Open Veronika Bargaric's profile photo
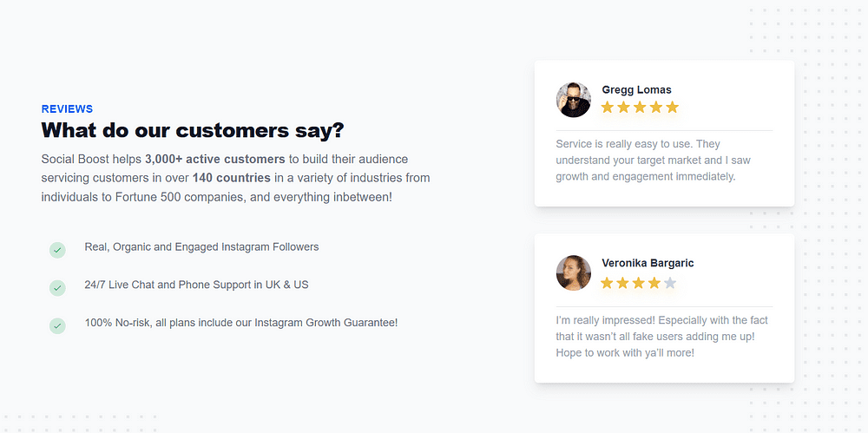 574,273
